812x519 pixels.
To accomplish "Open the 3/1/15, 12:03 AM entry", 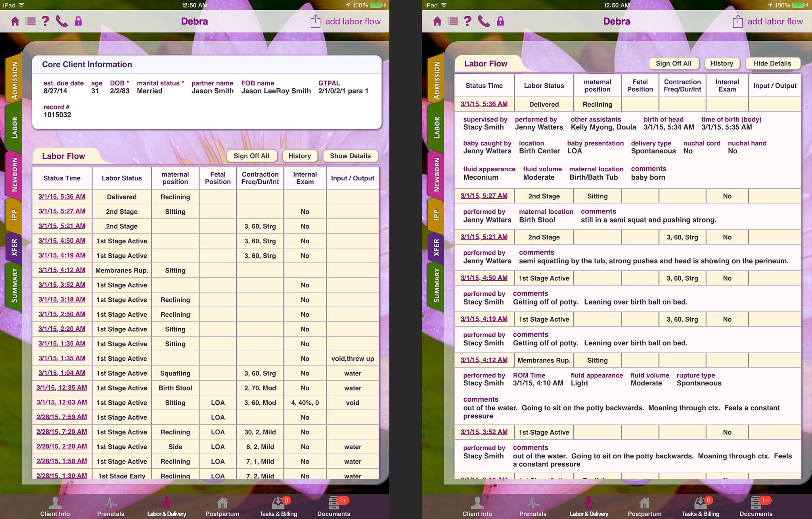I will pos(62,402).
